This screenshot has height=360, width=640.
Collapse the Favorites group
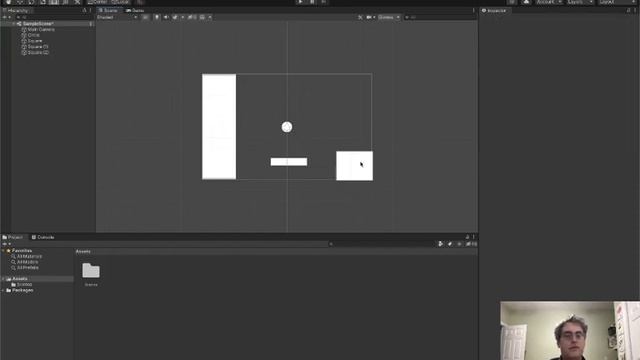pos(4,251)
